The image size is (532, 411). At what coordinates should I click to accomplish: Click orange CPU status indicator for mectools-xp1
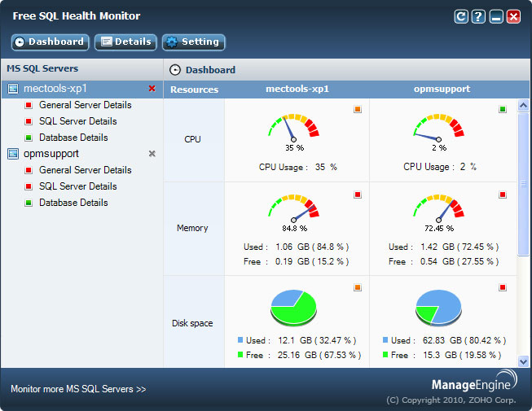(358, 109)
